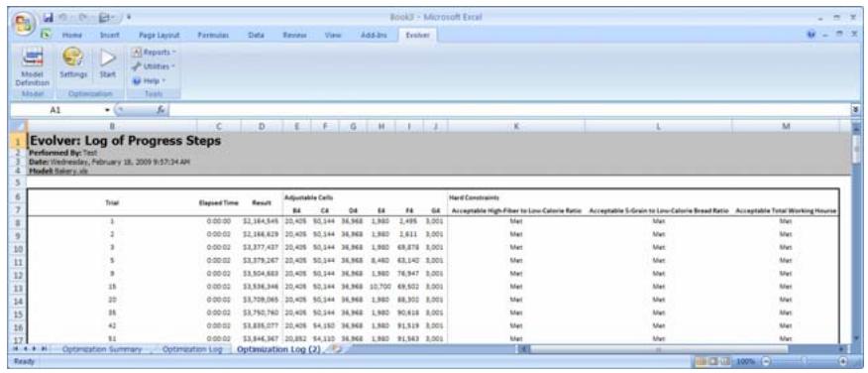
Task: Click the zoom in plus button
Action: 843,361
